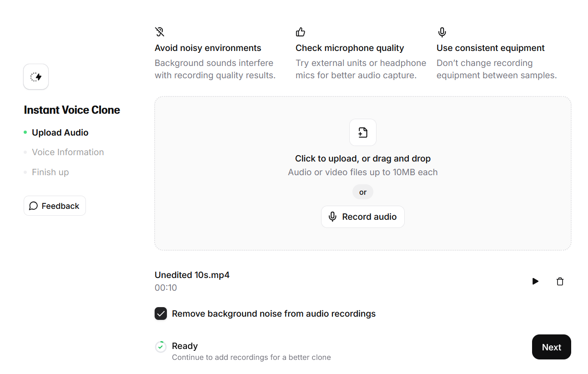Click the file upload icon
588x374 pixels.
coord(362,132)
